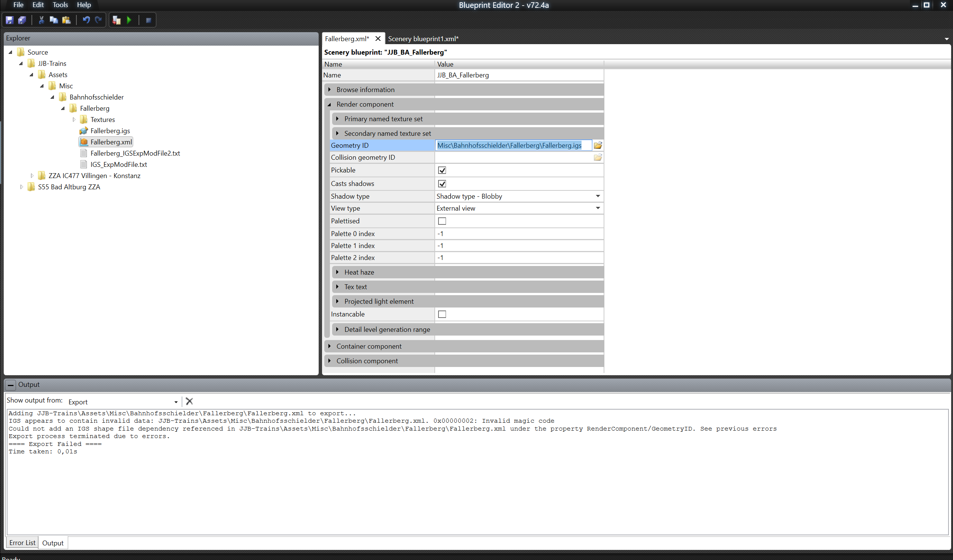Uncheck the Pickable checkbox
953x560 pixels.
(x=442, y=171)
